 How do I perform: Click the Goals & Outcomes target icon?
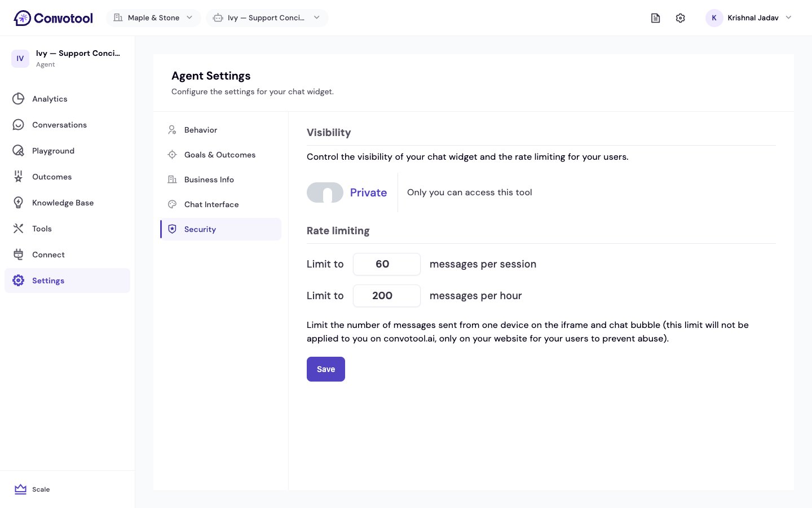click(x=173, y=155)
